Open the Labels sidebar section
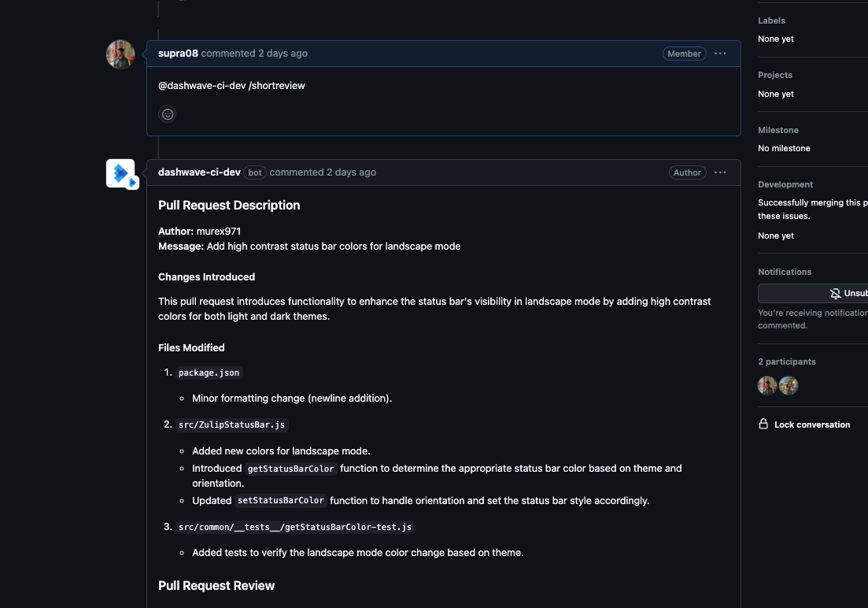This screenshot has width=868, height=608. click(x=771, y=20)
